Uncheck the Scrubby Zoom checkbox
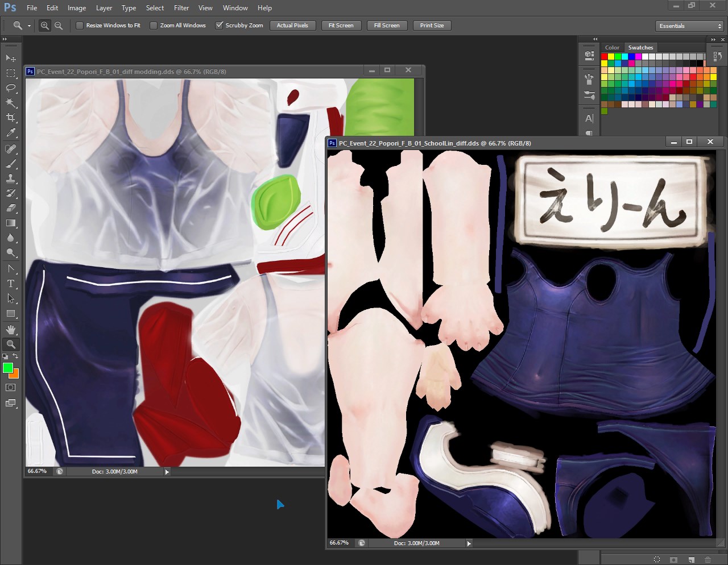 point(219,26)
